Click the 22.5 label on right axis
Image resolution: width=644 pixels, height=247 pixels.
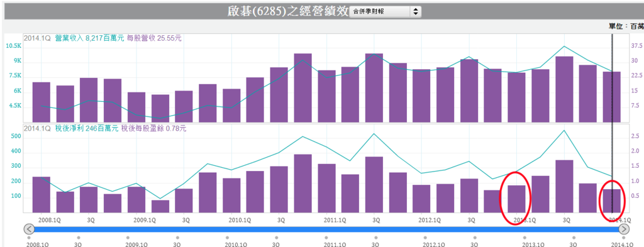coord(636,76)
